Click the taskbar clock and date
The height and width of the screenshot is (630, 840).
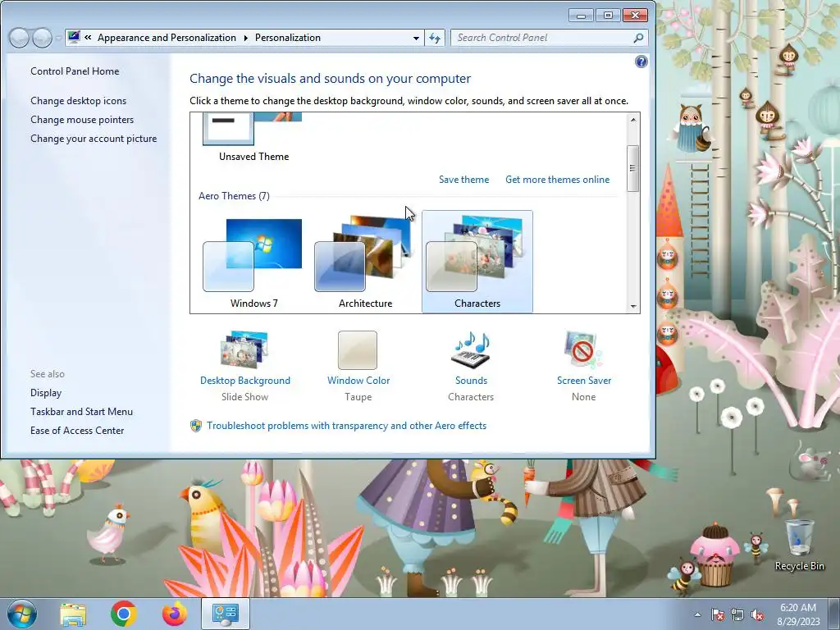[x=798, y=614]
